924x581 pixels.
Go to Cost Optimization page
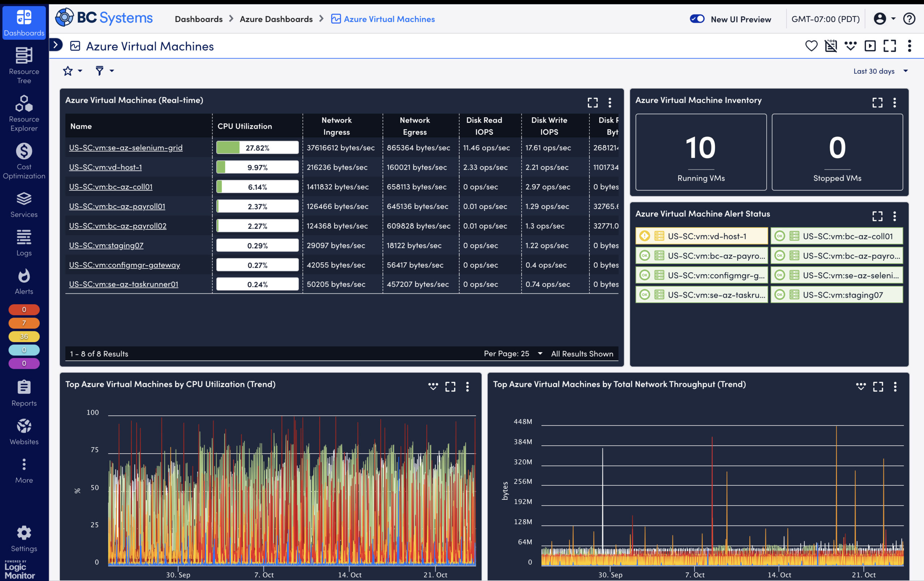coord(24,161)
